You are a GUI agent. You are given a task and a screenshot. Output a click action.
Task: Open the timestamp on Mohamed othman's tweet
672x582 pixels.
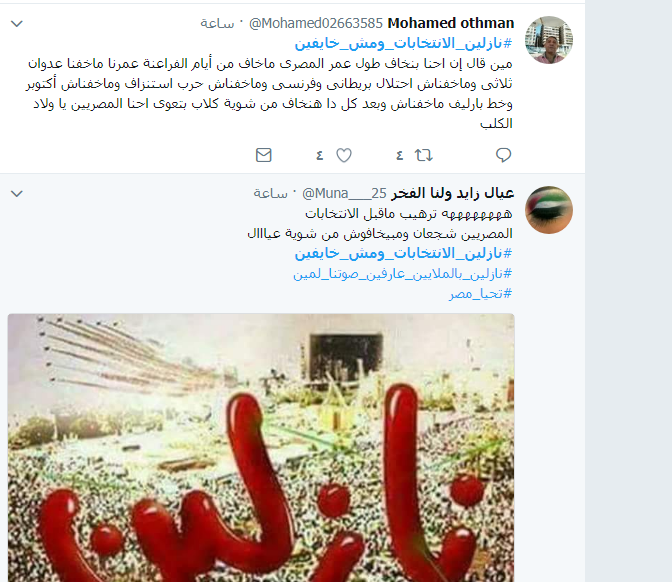tap(217, 24)
